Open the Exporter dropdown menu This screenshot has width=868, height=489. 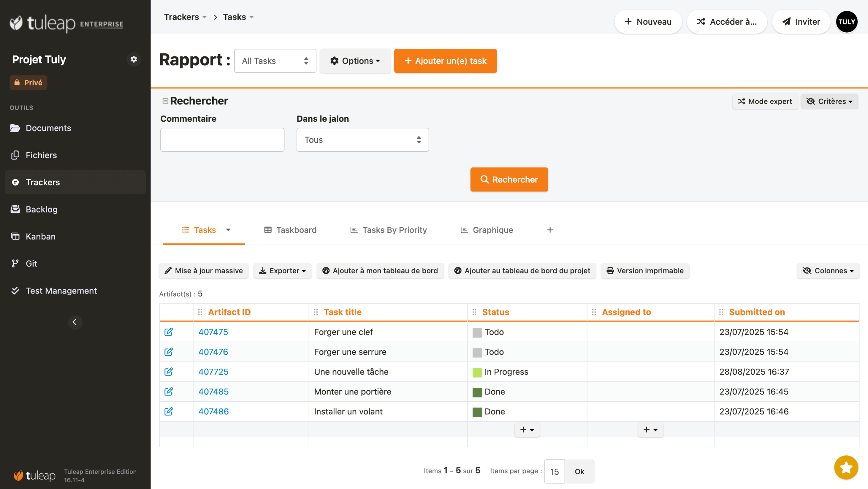tap(282, 270)
